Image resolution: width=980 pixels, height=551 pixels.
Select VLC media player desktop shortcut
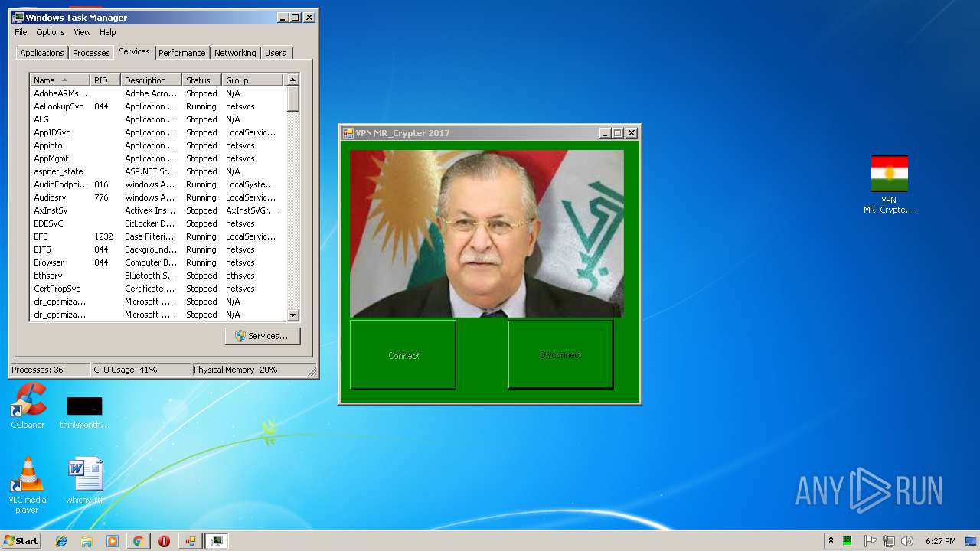coord(28,485)
